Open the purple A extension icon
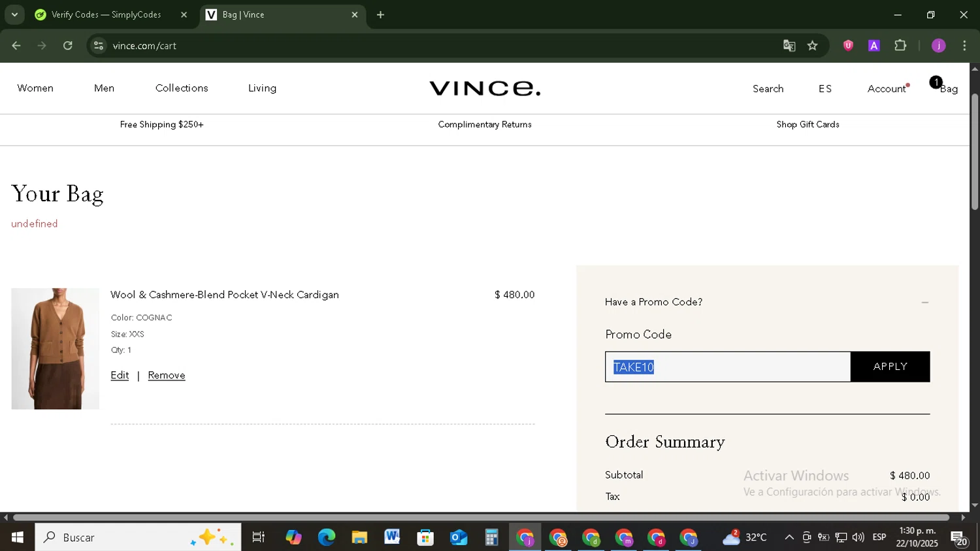980x551 pixels. [874, 46]
